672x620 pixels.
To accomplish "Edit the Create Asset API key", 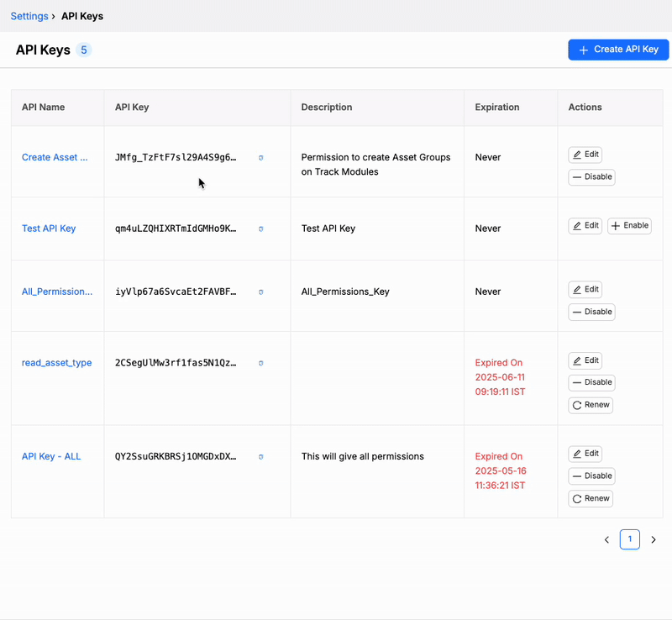I will [585, 155].
